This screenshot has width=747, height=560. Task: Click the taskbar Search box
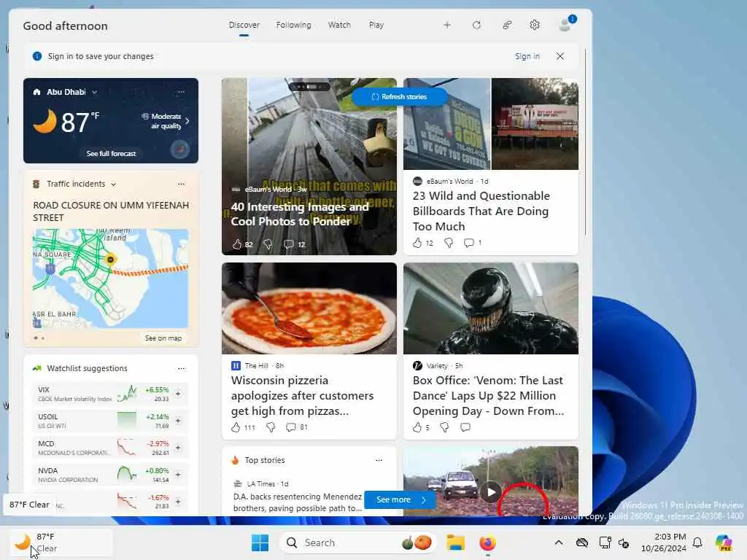[x=358, y=542]
